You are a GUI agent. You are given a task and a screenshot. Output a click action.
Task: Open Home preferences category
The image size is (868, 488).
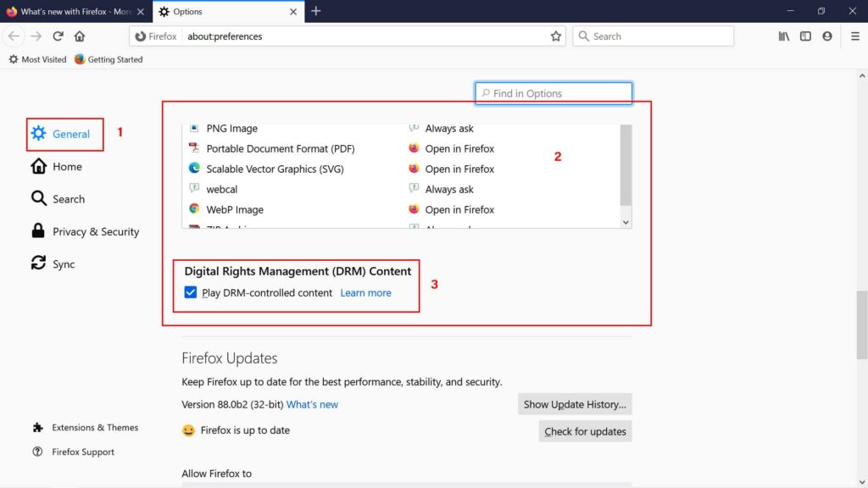[x=57, y=167]
